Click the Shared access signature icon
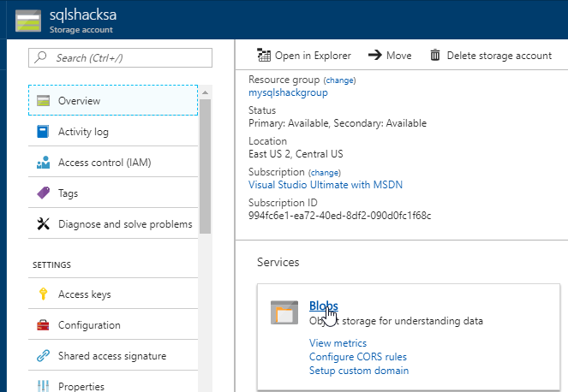 [x=43, y=356]
